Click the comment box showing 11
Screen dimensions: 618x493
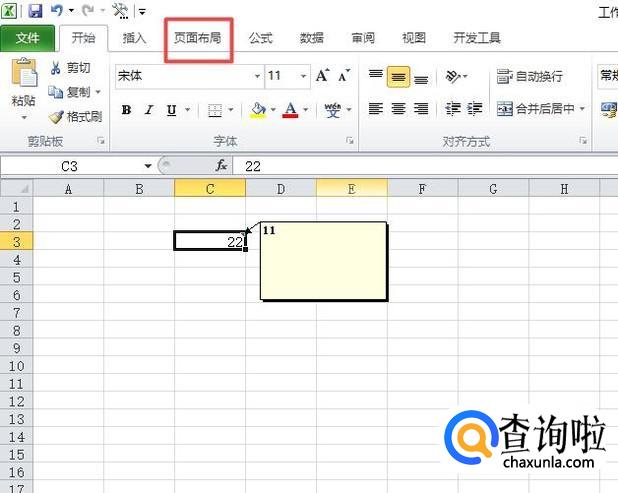click(x=324, y=261)
